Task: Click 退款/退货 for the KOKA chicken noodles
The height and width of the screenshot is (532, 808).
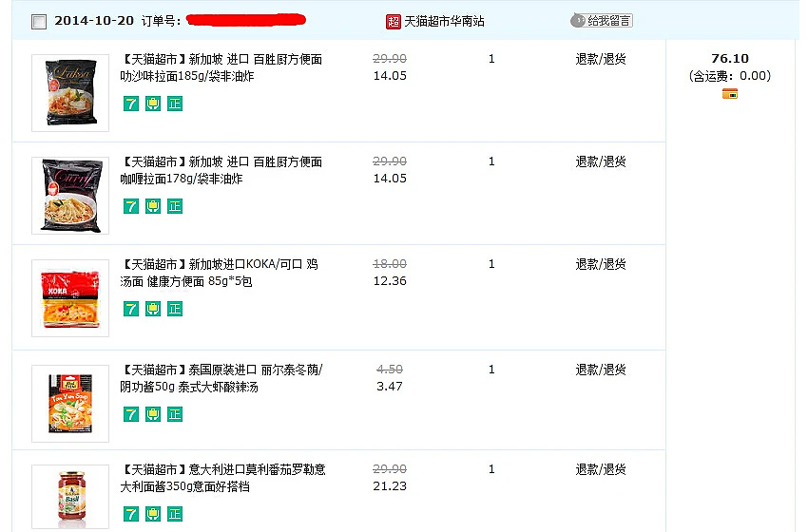Action: tap(601, 264)
